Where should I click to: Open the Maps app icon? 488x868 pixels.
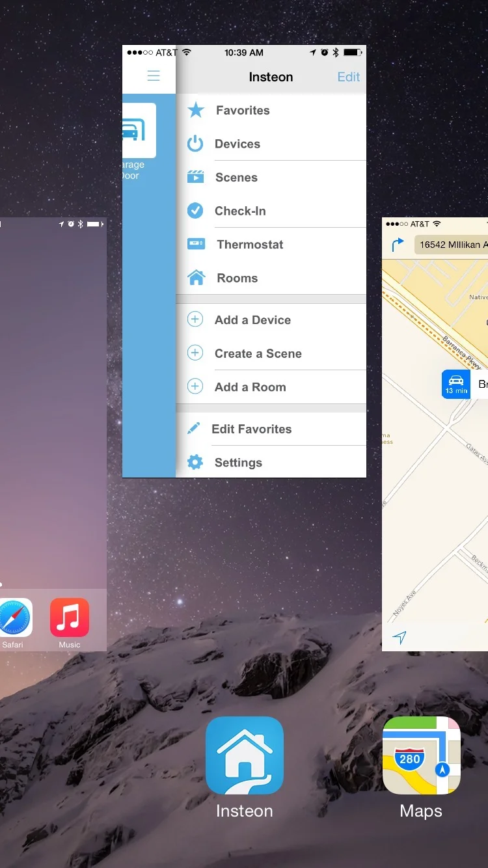[421, 755]
